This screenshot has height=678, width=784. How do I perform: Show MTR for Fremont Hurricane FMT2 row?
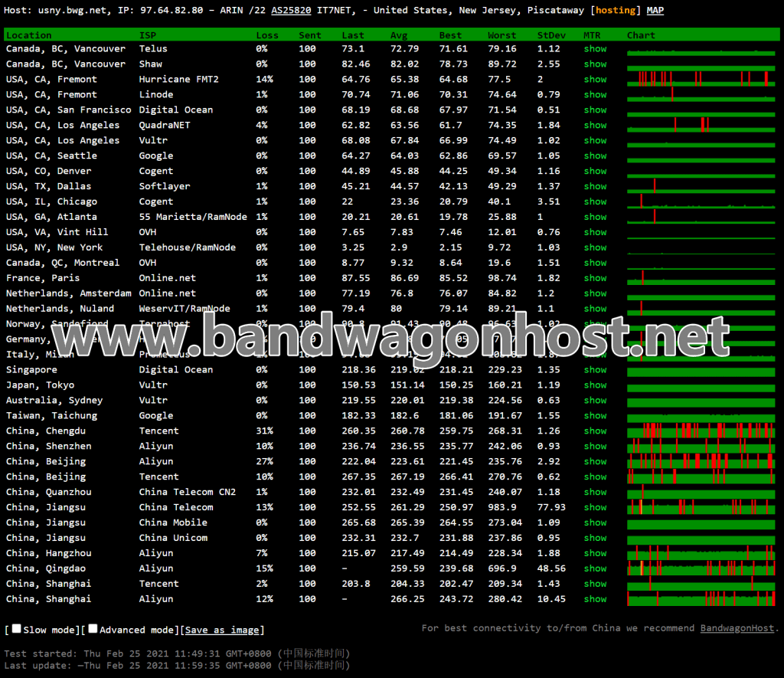tap(595, 79)
